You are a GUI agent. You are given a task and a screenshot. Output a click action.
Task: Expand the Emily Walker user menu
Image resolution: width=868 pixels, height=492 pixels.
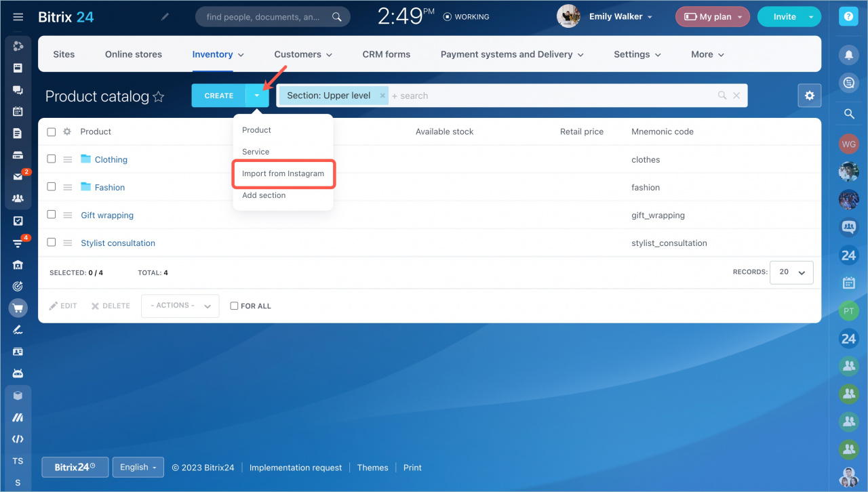620,17
